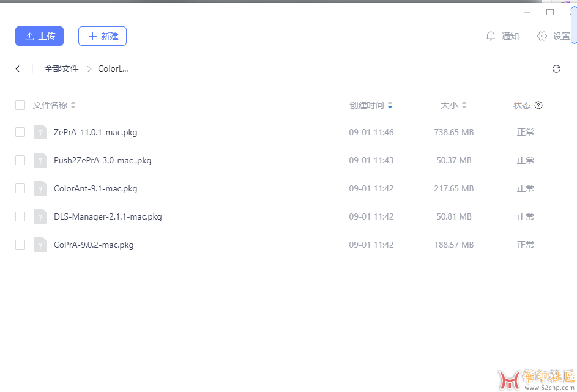Select file name CoPrA-9.0.2-mac.pkg
Screen dimensions: 577x392
(x=94, y=245)
